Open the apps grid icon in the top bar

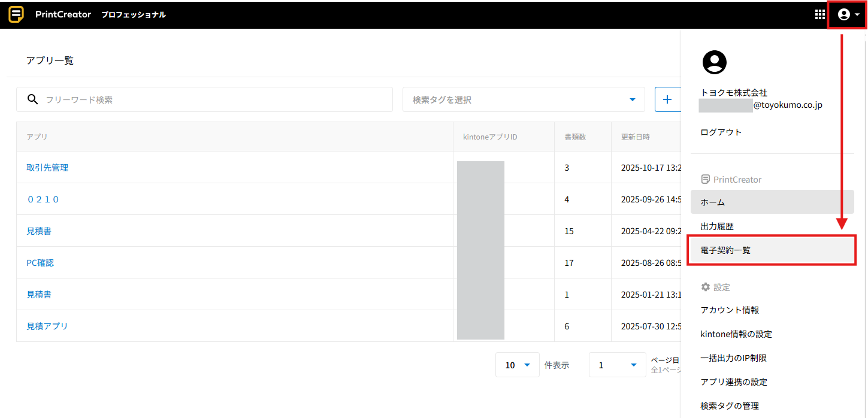click(x=819, y=14)
